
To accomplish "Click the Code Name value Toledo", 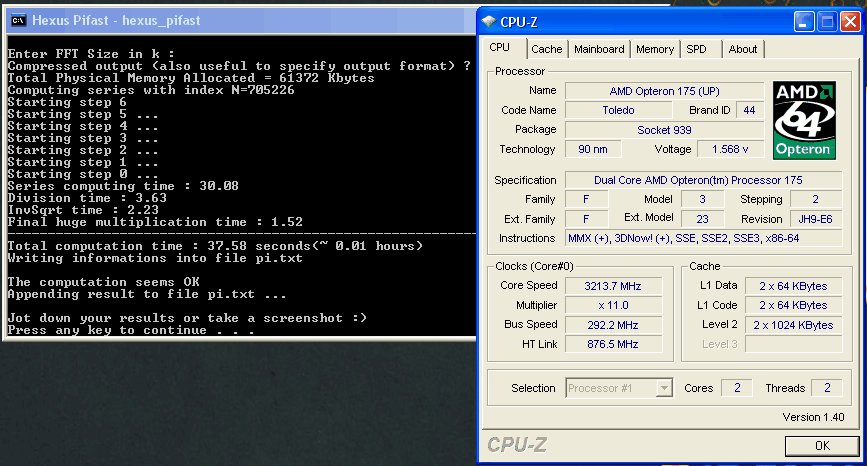I will coord(618,110).
